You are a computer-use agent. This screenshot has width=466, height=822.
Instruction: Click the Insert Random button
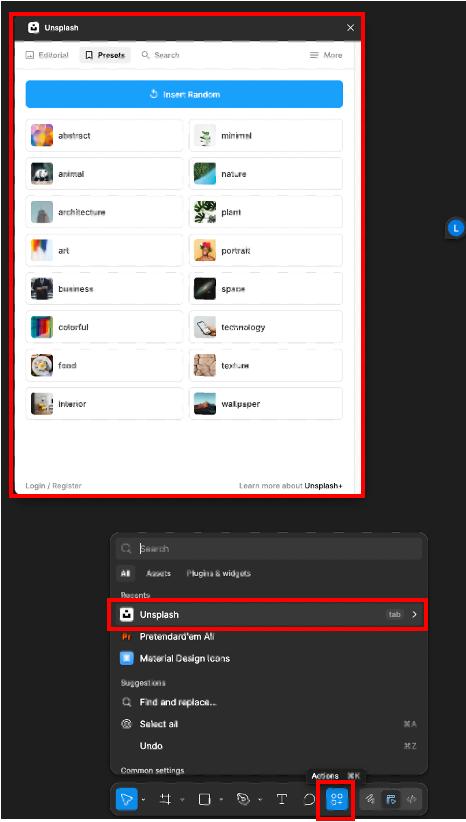(185, 94)
